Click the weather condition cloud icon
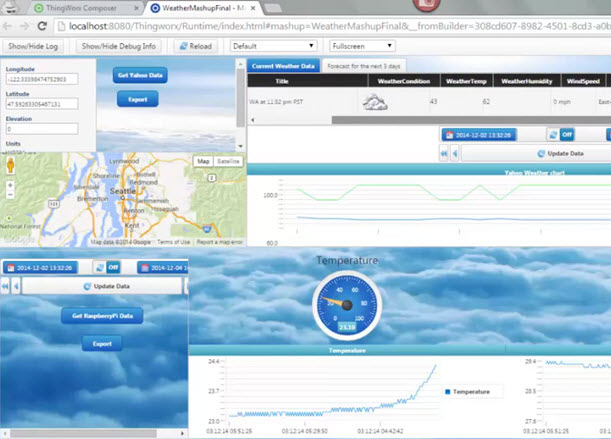This screenshot has width=611, height=439. click(x=375, y=101)
